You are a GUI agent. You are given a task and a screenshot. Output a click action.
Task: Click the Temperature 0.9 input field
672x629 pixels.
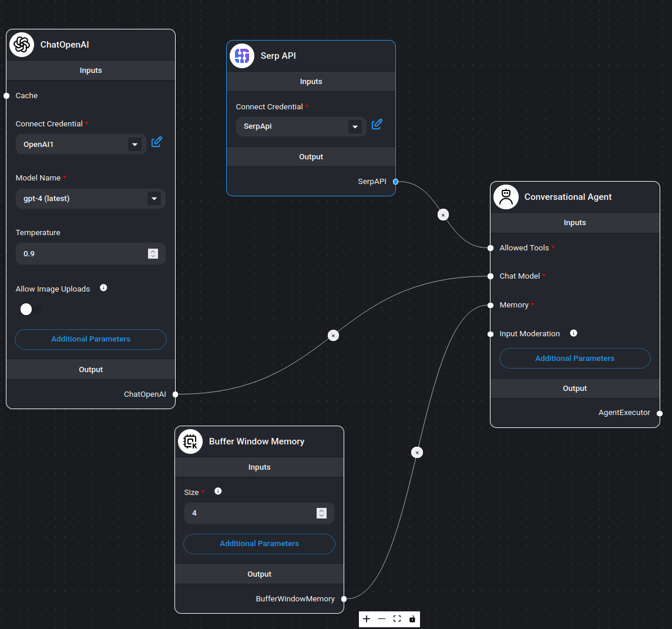[x=91, y=254]
